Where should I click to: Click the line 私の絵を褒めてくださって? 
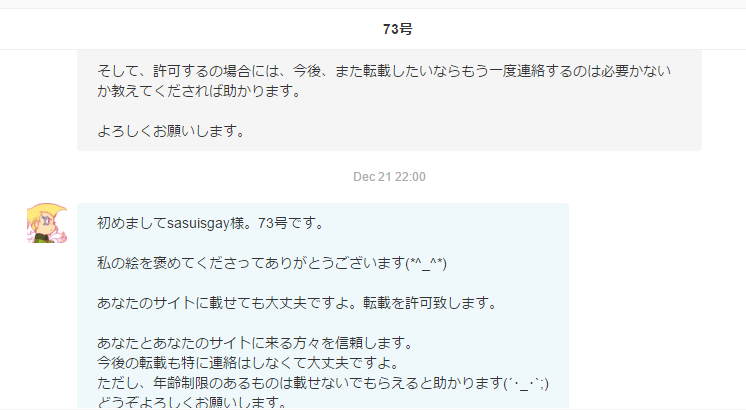pyautogui.click(x=272, y=263)
